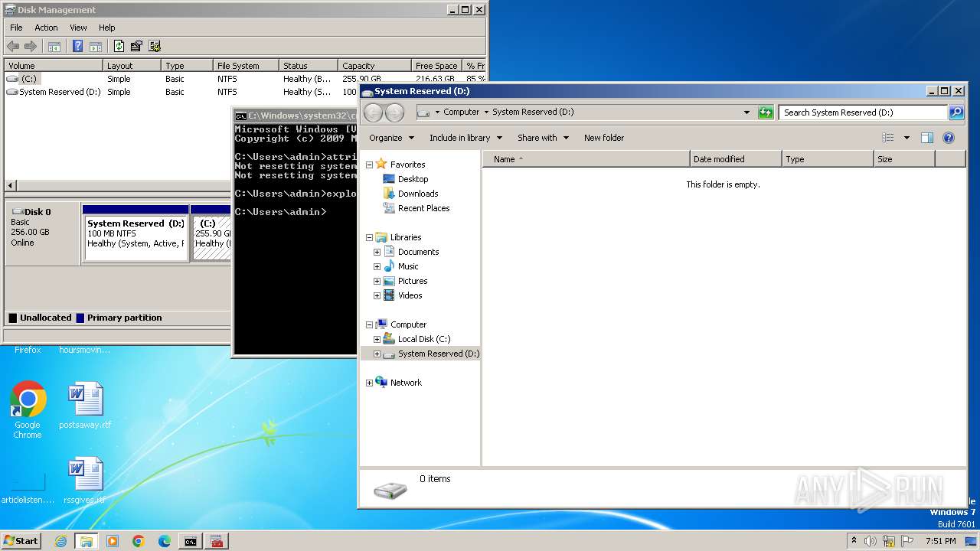The image size is (980, 551).
Task: Click the Refresh icon in Disk Management toolbar
Action: pos(119,47)
